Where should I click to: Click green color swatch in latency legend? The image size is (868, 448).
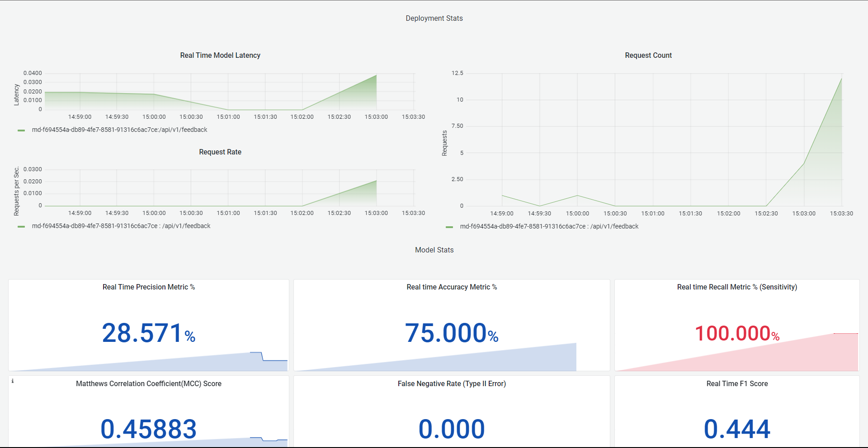pos(21,130)
